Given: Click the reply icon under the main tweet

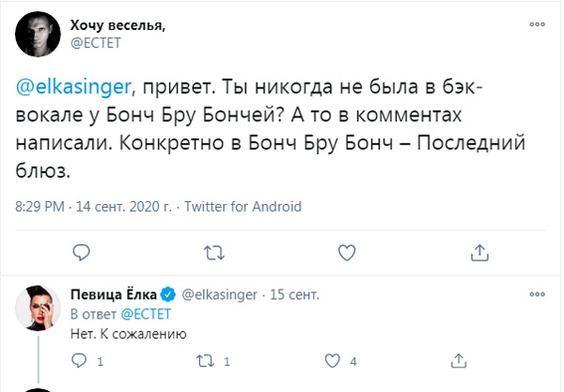Looking at the screenshot, I should (x=82, y=251).
